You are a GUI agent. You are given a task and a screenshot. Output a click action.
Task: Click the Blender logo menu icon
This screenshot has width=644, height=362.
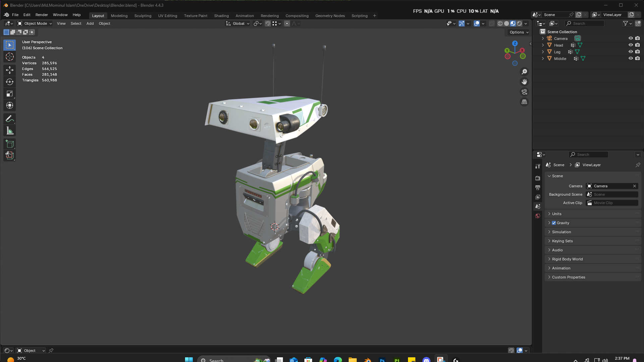[x=6, y=15]
